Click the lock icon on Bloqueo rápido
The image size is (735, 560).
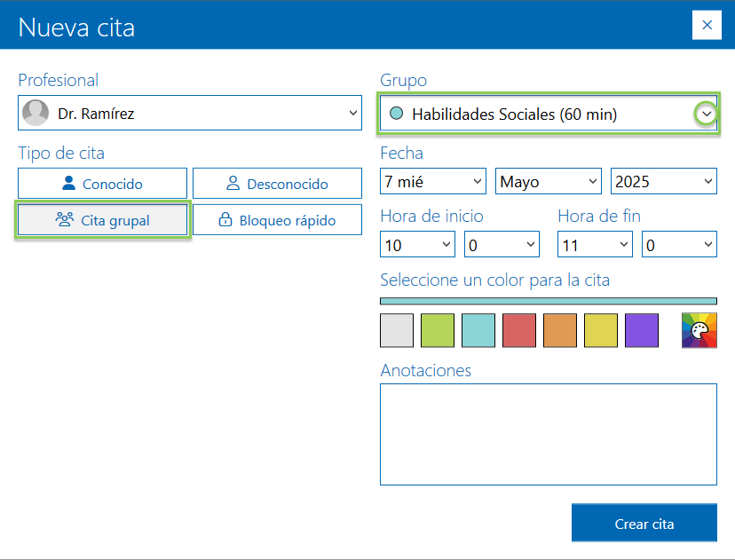[227, 219]
